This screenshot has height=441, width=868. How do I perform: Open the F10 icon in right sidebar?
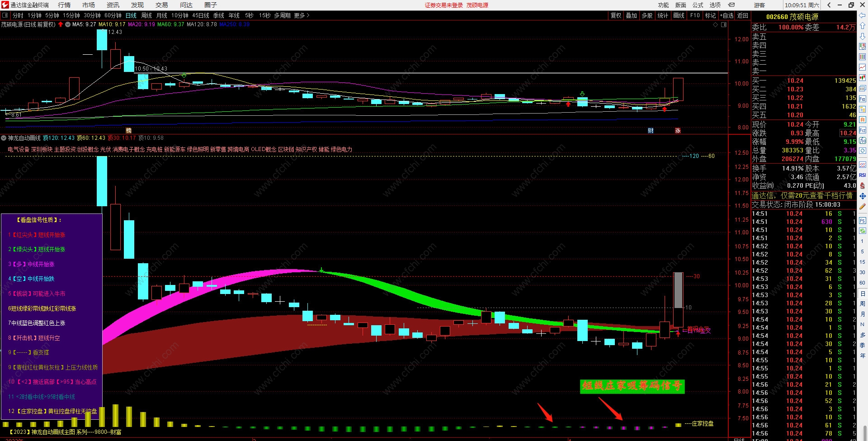(x=863, y=99)
